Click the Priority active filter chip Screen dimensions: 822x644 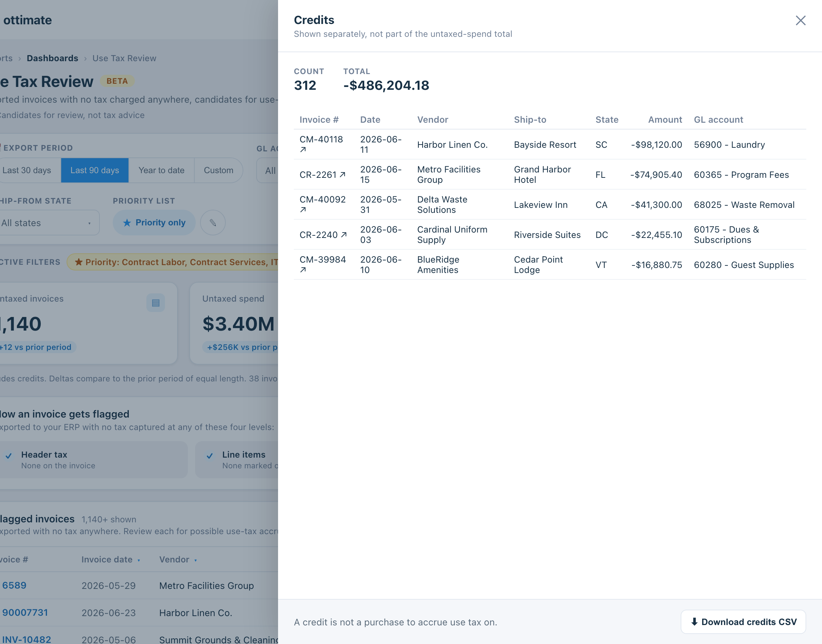click(x=173, y=262)
